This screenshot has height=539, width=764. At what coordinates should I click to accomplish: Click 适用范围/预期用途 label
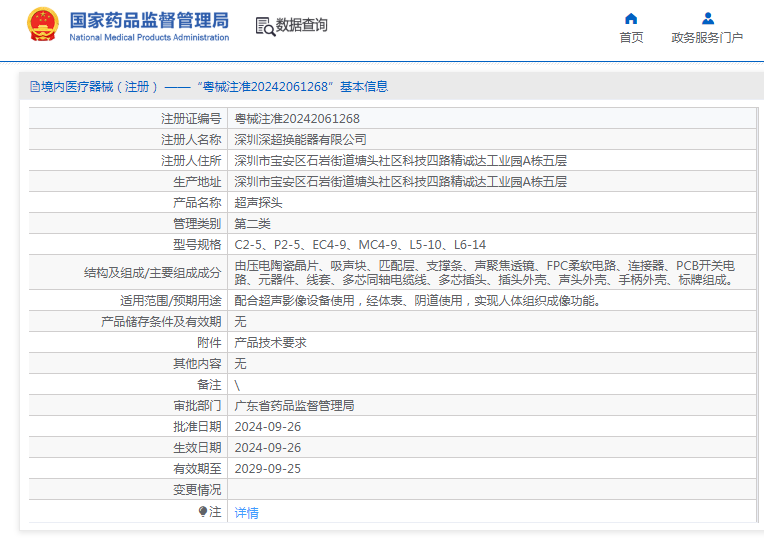click(171, 301)
